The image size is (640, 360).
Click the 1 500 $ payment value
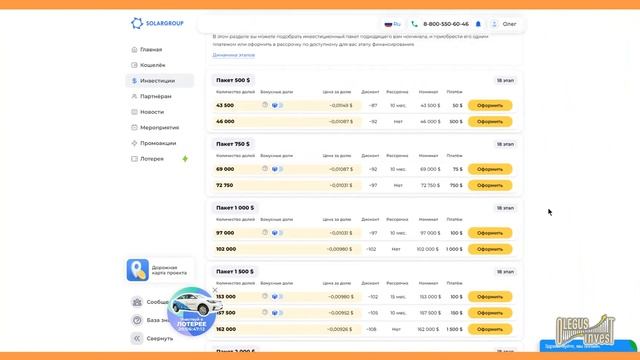tap(454, 329)
